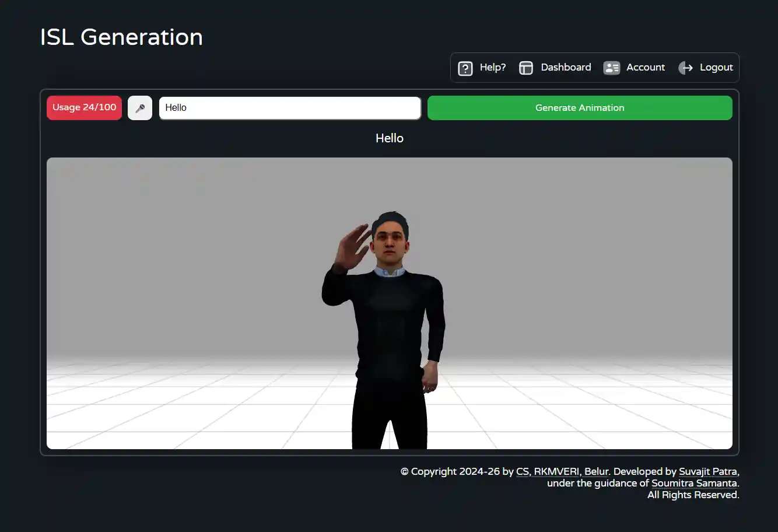This screenshot has height=532, width=778.
Task: Click the Generate Animation button
Action: pyautogui.click(x=580, y=108)
